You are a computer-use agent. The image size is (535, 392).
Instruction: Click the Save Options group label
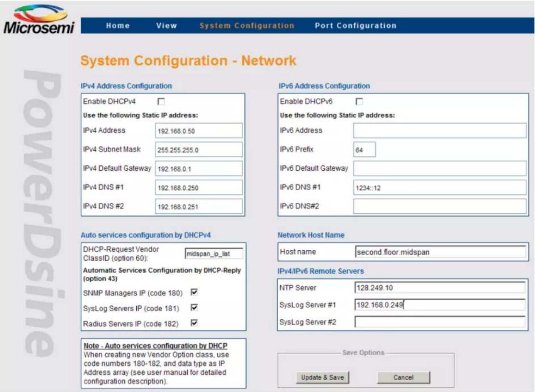(363, 353)
